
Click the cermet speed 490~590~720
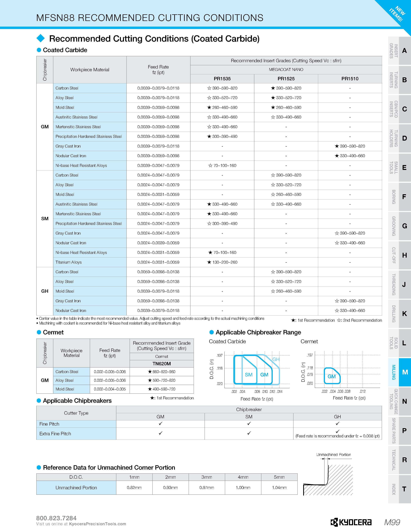tap(164, 389)
